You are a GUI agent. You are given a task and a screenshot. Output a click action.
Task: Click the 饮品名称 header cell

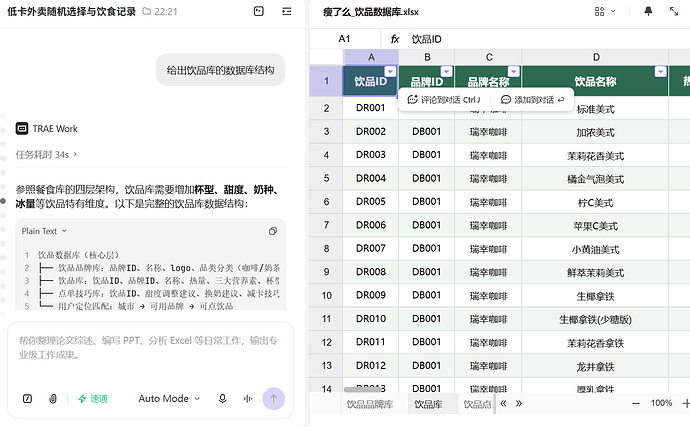coord(595,81)
